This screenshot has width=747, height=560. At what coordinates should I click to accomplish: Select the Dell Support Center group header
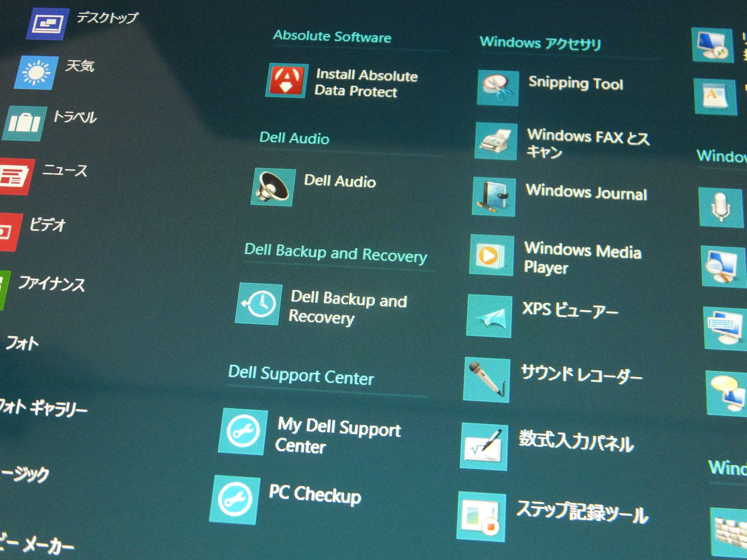(301, 375)
